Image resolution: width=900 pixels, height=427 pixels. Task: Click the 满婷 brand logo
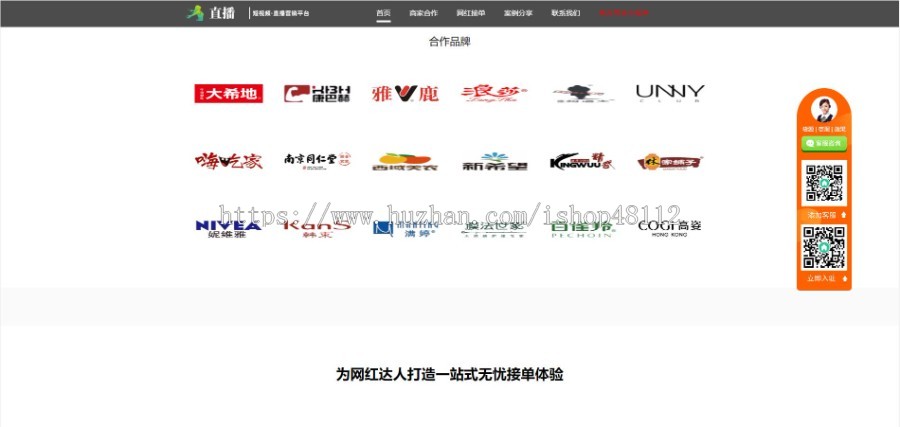pos(405,229)
